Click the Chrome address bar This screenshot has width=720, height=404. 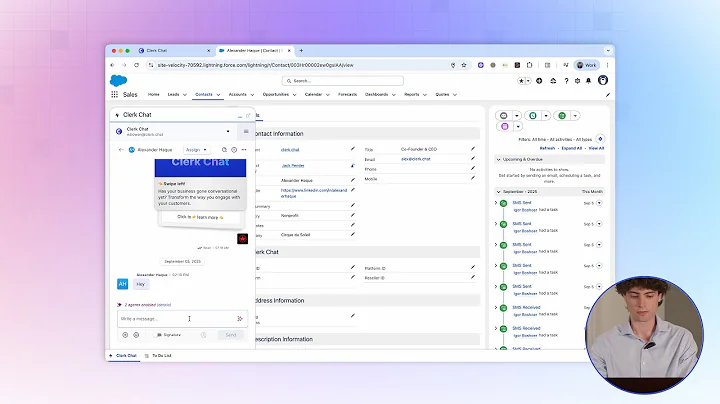coord(298,65)
